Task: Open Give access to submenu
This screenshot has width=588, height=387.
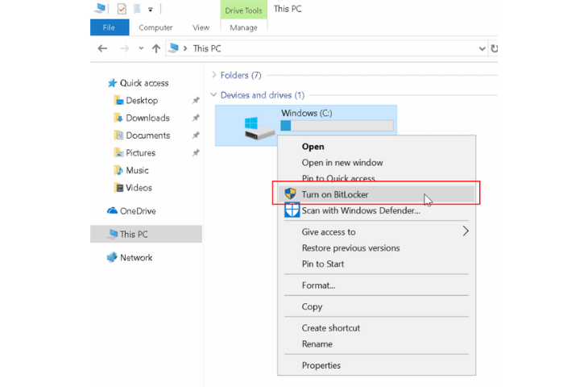Action: [x=376, y=232]
